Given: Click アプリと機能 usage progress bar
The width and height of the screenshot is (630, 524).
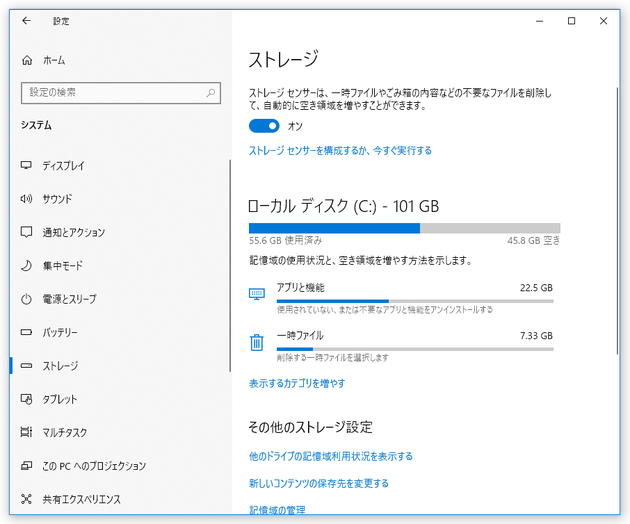Looking at the screenshot, I should 415,301.
